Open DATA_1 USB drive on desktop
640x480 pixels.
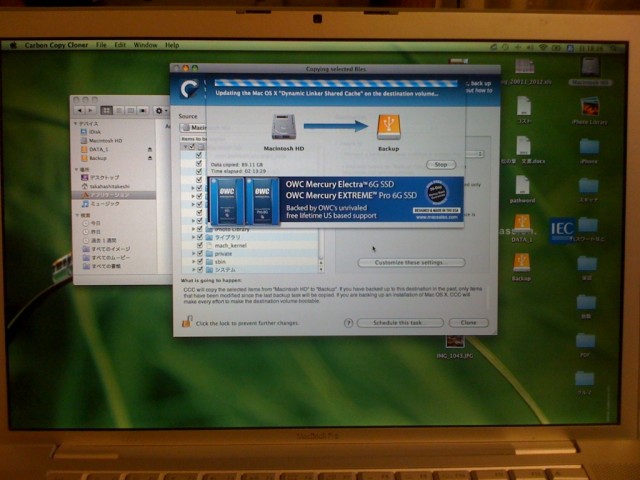[x=522, y=224]
